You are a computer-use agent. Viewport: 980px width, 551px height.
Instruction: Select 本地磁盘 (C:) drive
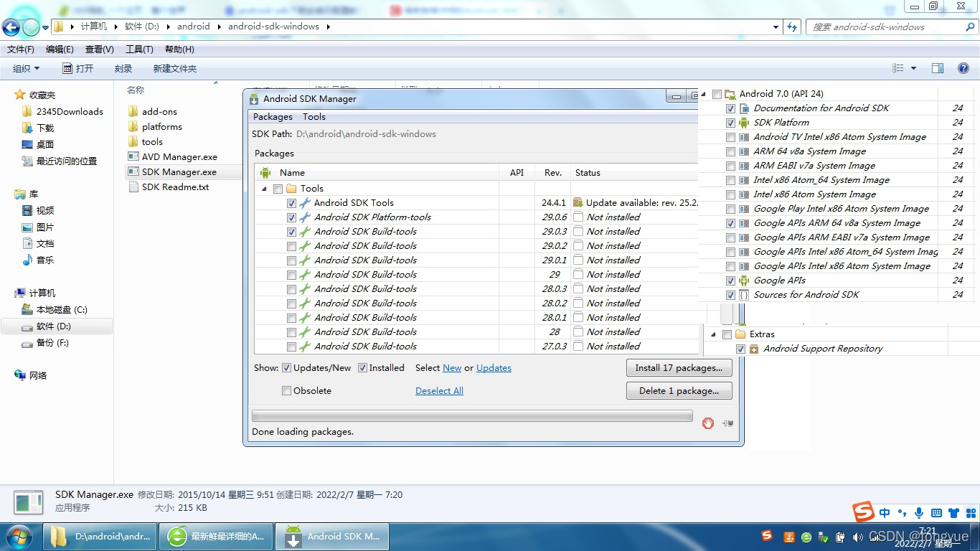(55, 309)
